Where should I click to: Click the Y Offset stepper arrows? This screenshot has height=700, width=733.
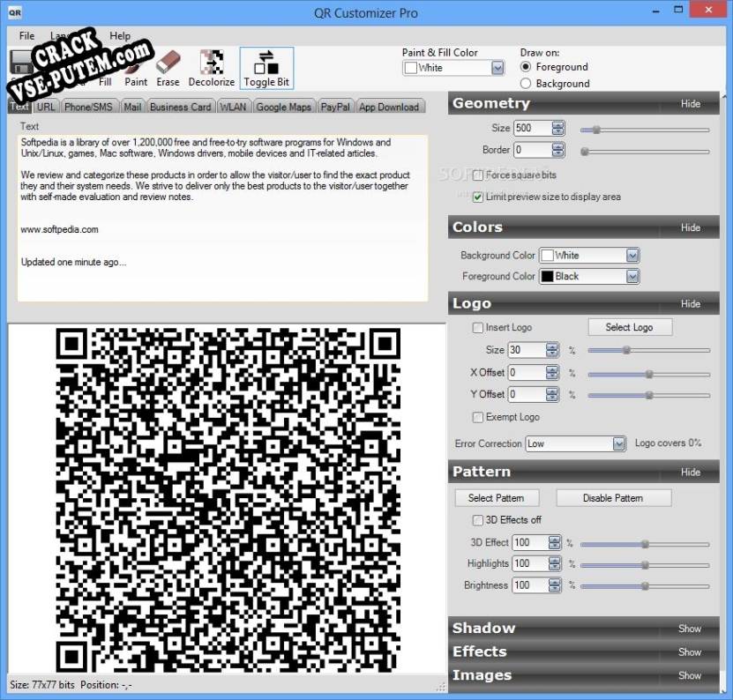pos(552,394)
